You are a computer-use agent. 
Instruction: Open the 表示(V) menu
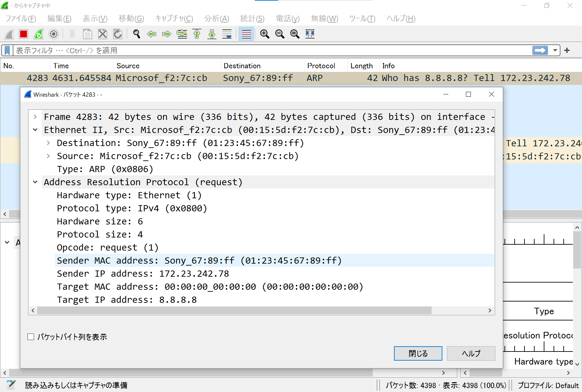click(x=95, y=19)
